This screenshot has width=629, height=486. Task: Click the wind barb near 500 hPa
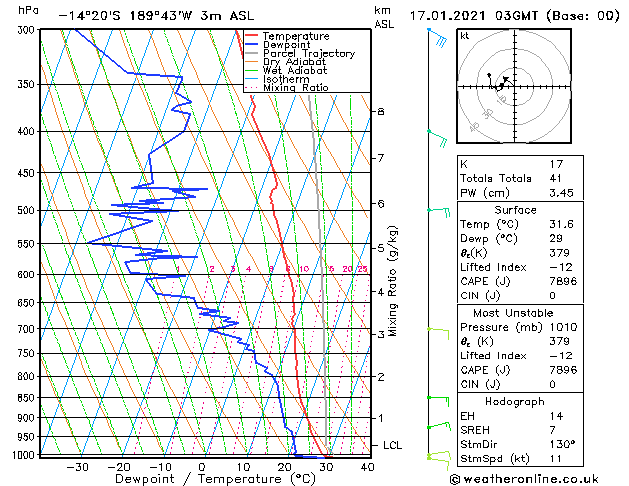439,211
